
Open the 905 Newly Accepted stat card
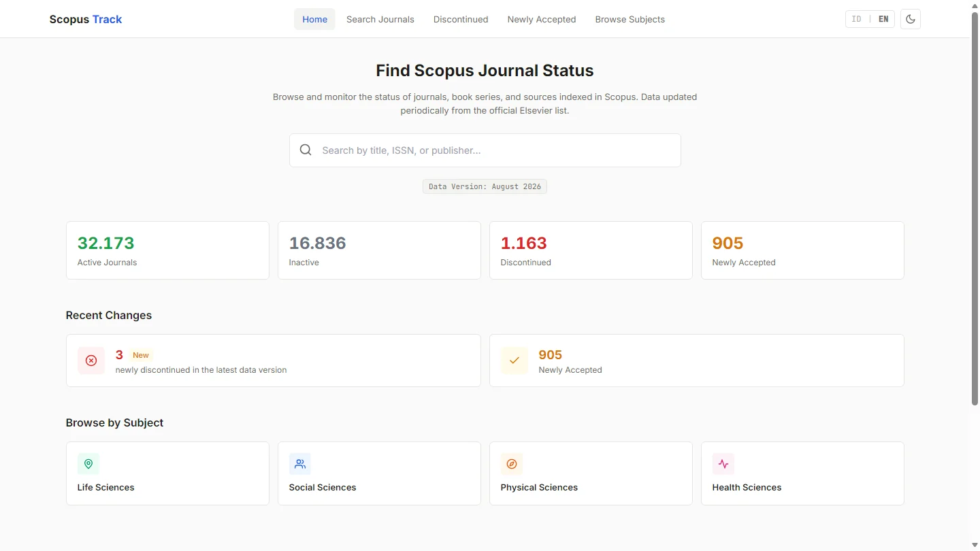point(802,250)
